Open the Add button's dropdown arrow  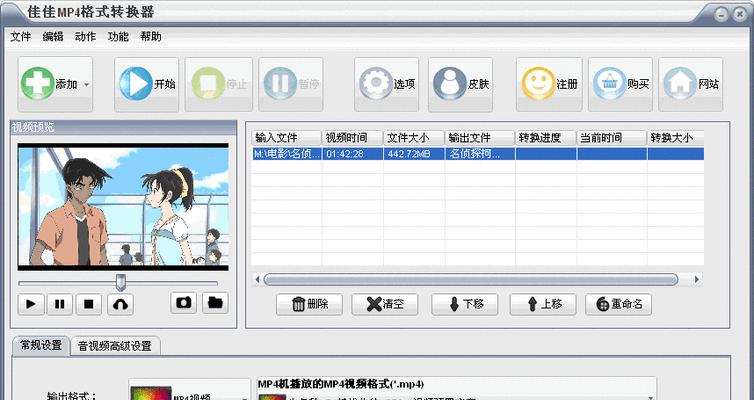[87, 85]
